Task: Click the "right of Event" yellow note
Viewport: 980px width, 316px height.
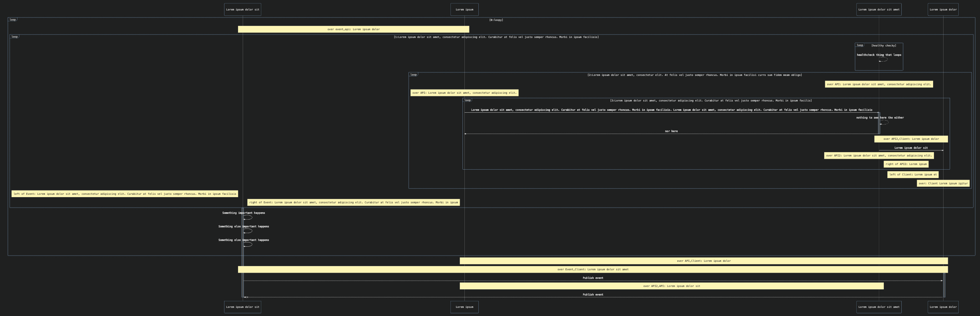Action: (353, 203)
